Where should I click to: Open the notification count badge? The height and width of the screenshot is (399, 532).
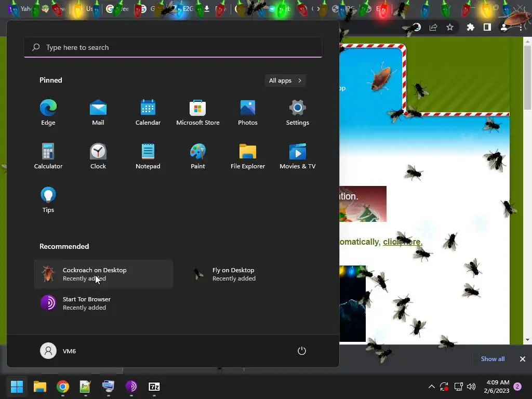click(517, 387)
